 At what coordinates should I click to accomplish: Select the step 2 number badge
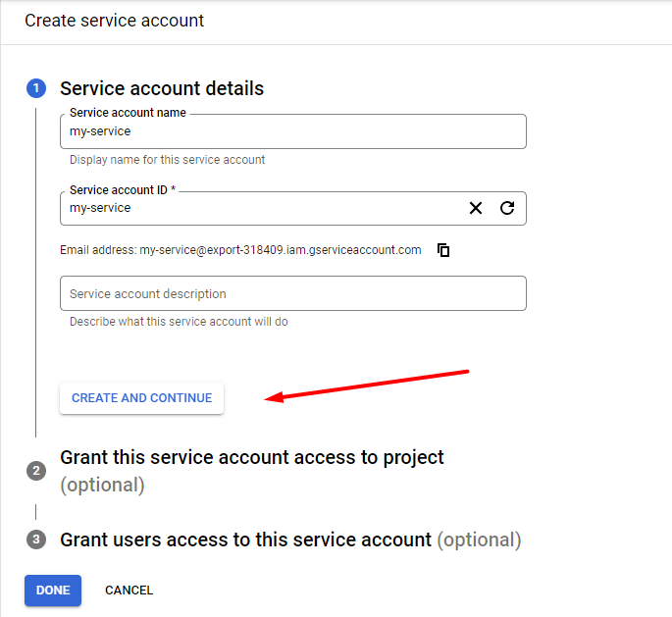[x=36, y=471]
